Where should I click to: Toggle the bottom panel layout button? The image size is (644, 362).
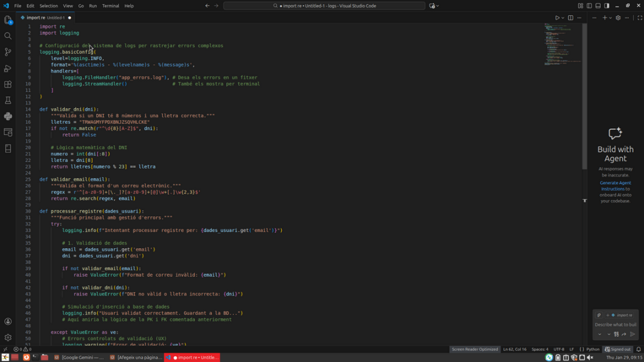(x=598, y=6)
